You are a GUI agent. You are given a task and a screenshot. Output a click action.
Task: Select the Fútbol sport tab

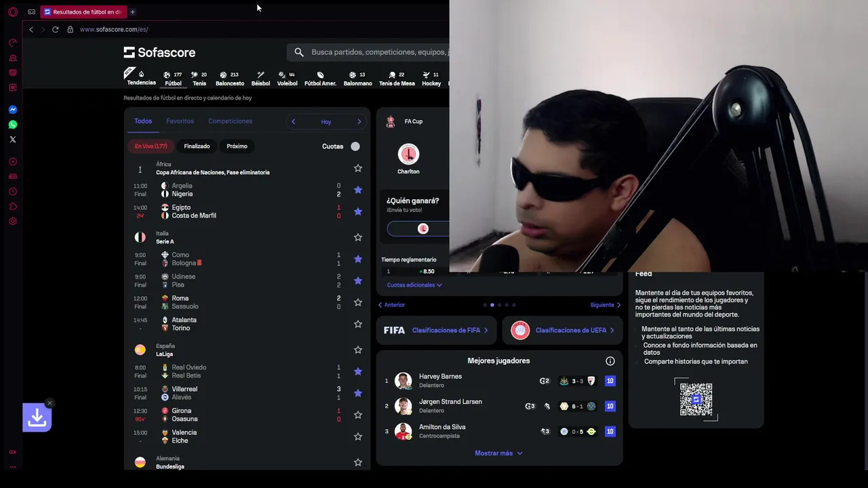click(173, 79)
